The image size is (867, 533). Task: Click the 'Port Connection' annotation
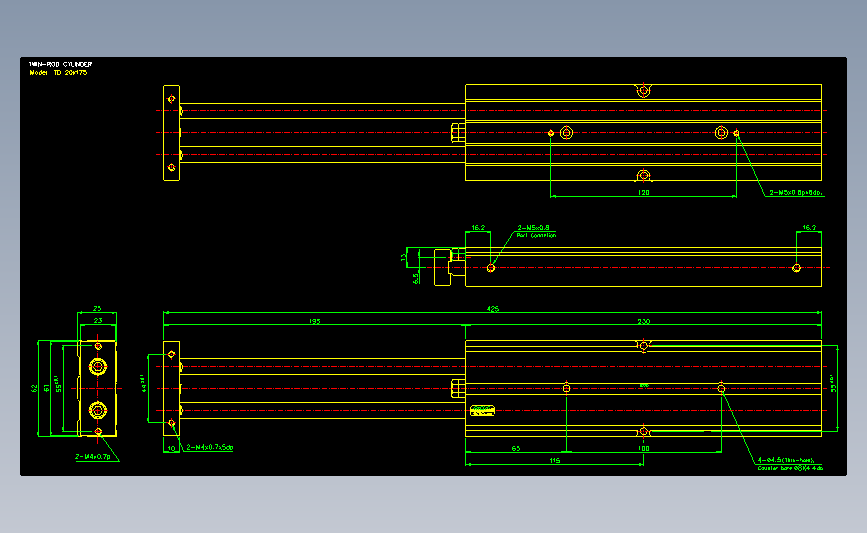coord(536,236)
